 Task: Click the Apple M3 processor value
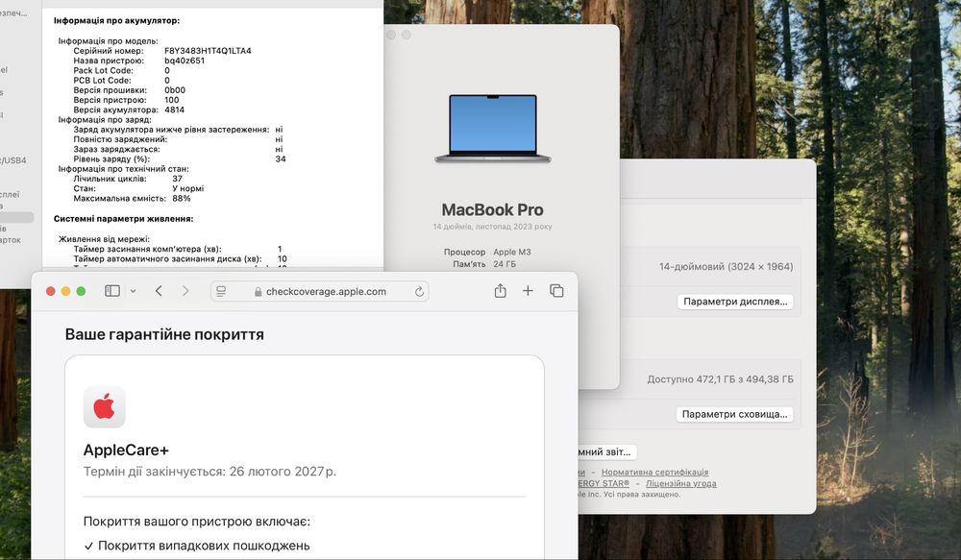512,252
